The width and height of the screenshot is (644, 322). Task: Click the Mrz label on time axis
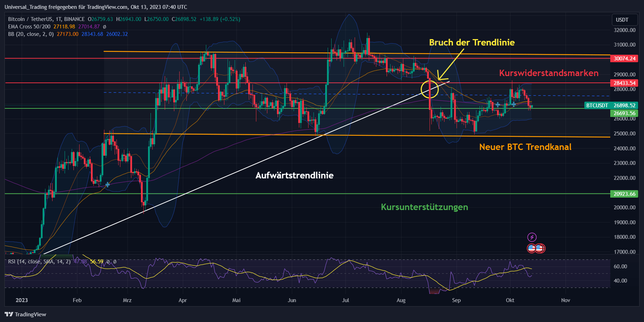coord(127,300)
